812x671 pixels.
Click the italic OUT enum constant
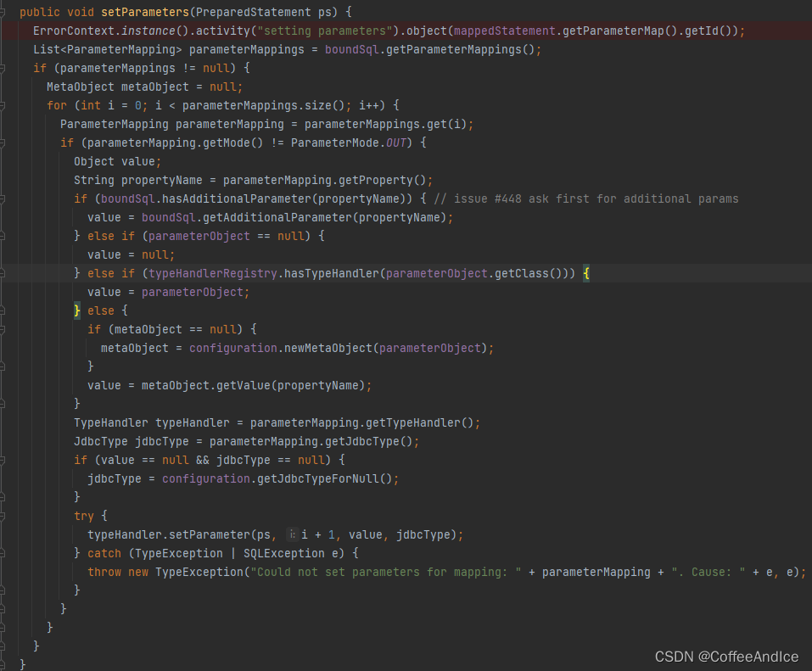pyautogui.click(x=395, y=143)
